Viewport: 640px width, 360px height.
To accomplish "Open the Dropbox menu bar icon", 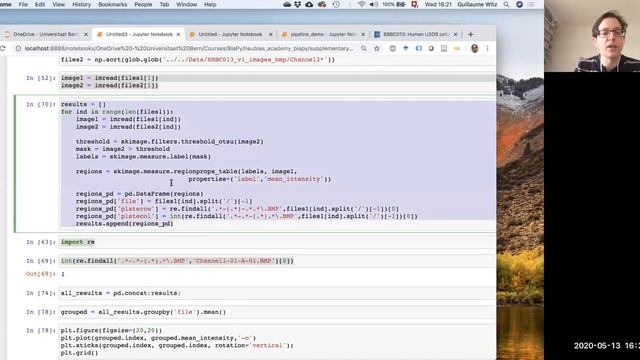I will (298, 4).
